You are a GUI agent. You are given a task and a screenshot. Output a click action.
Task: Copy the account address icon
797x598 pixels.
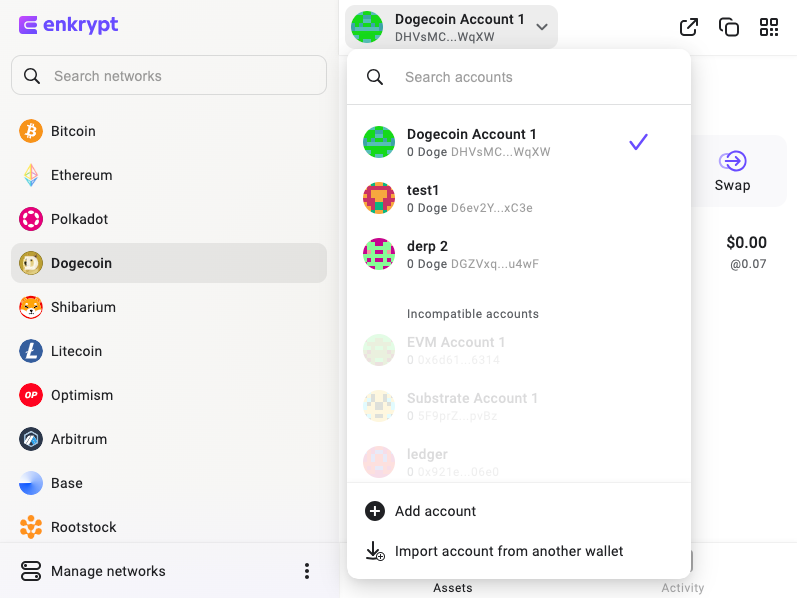[729, 27]
